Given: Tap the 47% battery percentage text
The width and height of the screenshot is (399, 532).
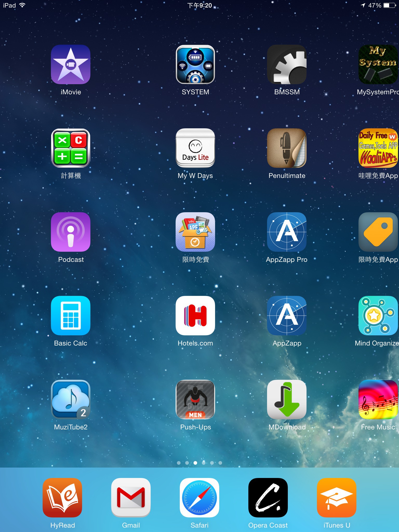Looking at the screenshot, I should pos(375,5).
